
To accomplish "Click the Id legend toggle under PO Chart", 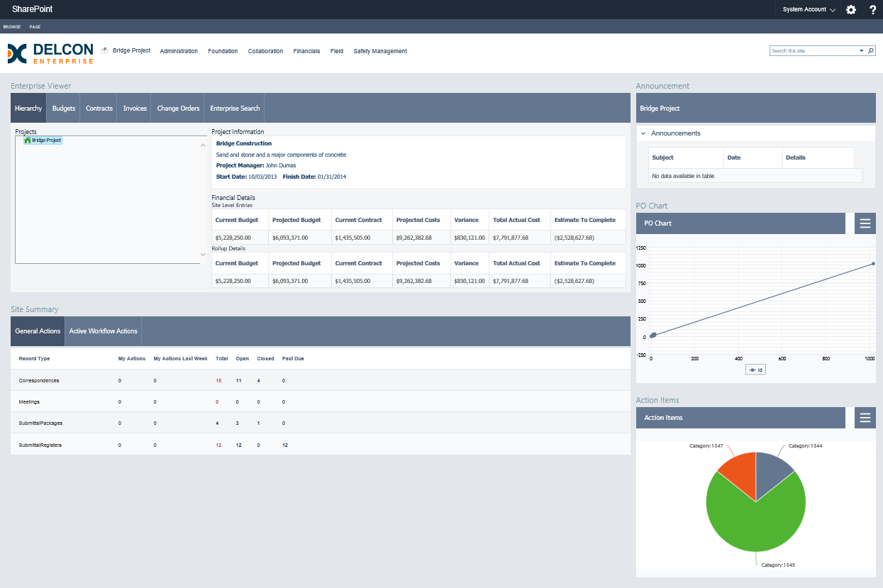I will tap(755, 370).
